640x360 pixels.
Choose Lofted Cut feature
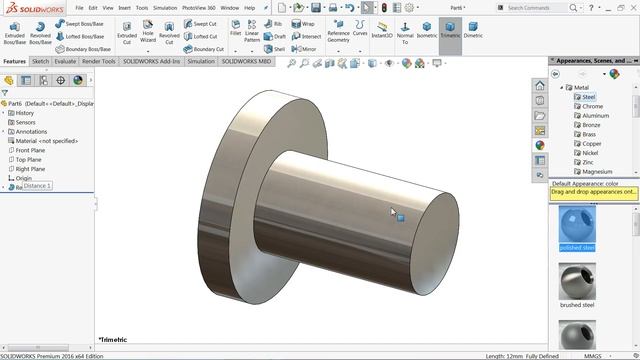click(x=200, y=36)
